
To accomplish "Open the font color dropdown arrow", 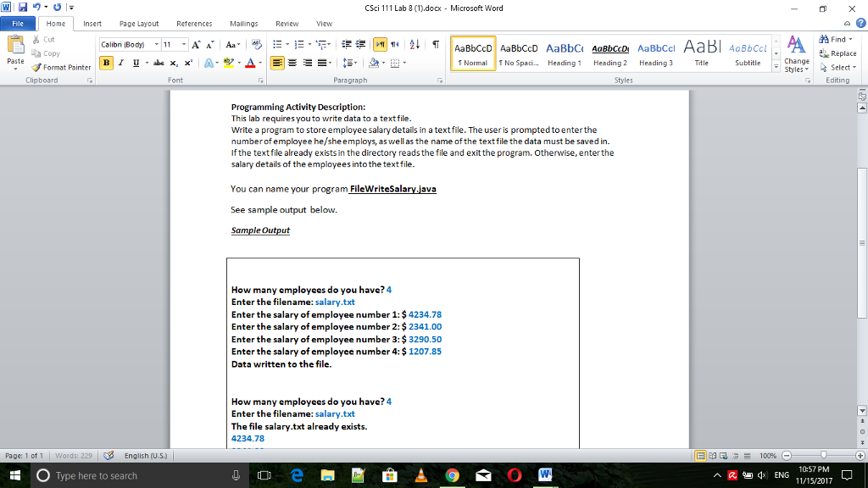I will click(259, 63).
